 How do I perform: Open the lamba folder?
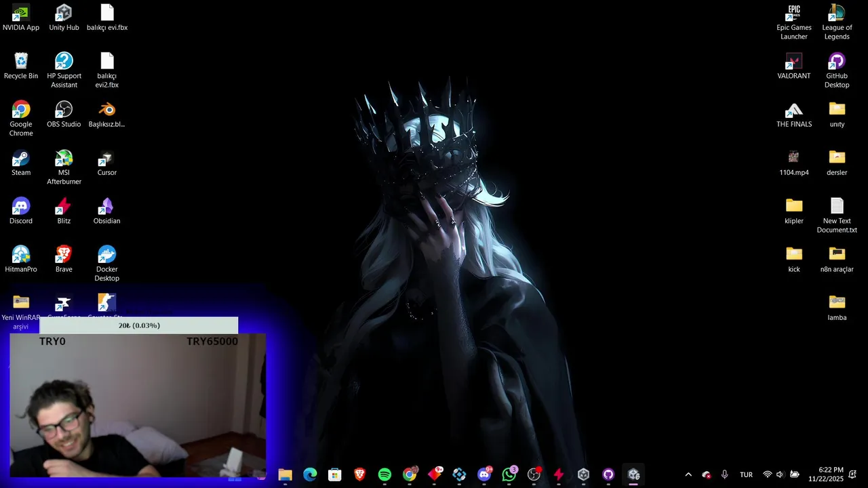click(837, 308)
